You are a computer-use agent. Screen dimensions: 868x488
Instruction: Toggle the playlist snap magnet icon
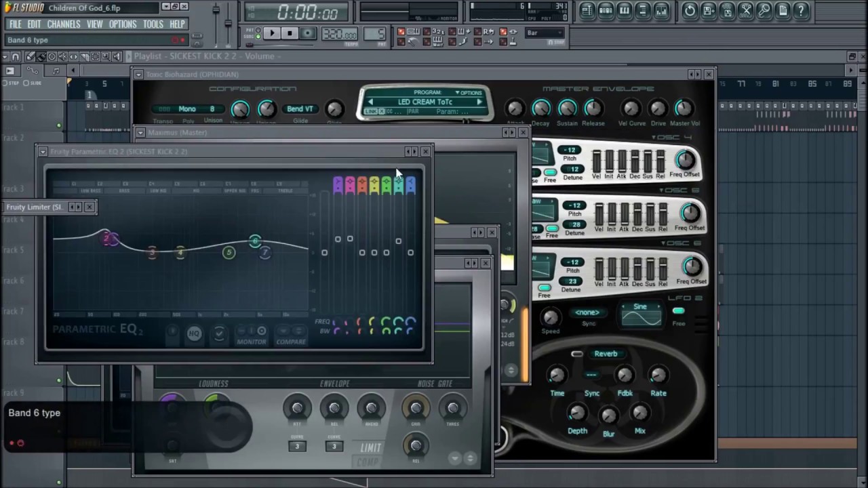point(16,56)
